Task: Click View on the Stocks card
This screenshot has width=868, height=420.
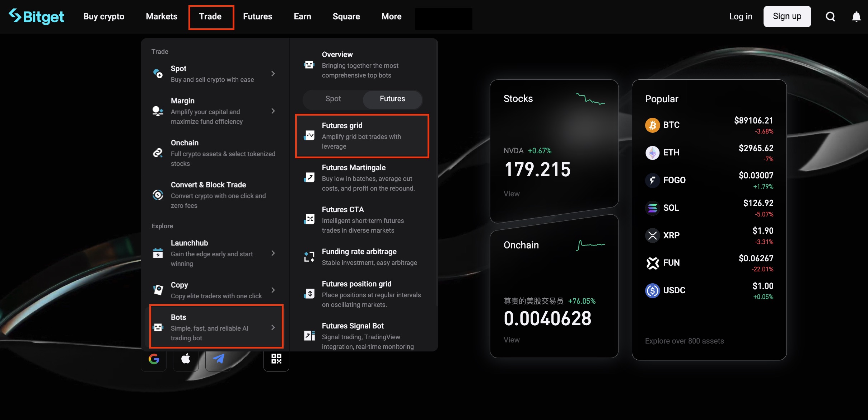Action: (x=511, y=193)
